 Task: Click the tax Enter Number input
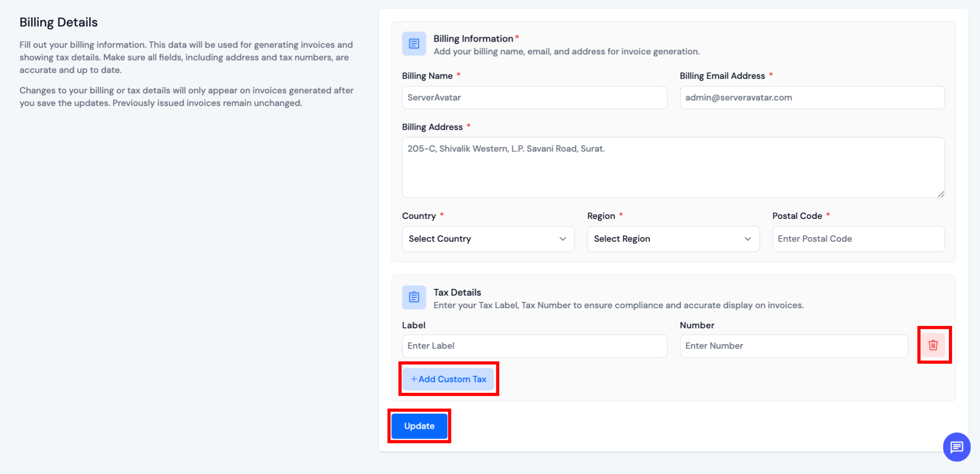pyautogui.click(x=794, y=346)
